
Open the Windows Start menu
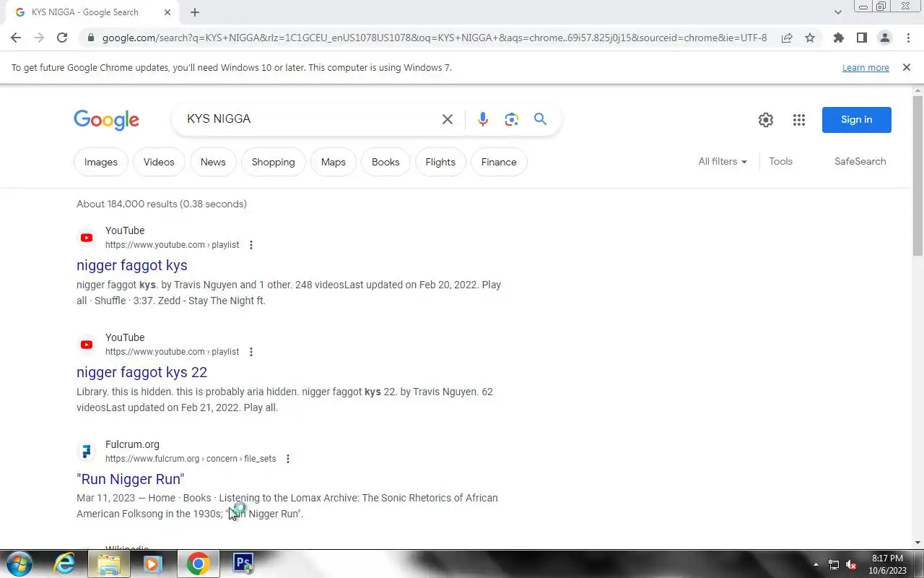click(x=19, y=564)
